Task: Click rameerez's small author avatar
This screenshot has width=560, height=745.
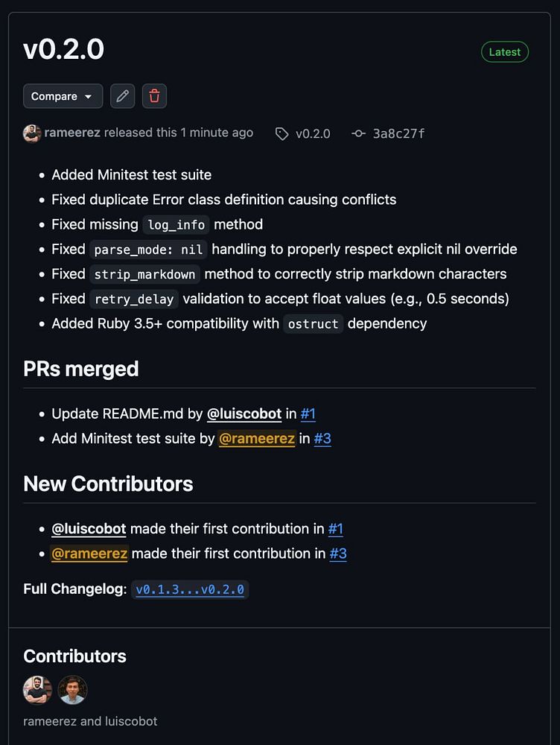Action: 32,133
